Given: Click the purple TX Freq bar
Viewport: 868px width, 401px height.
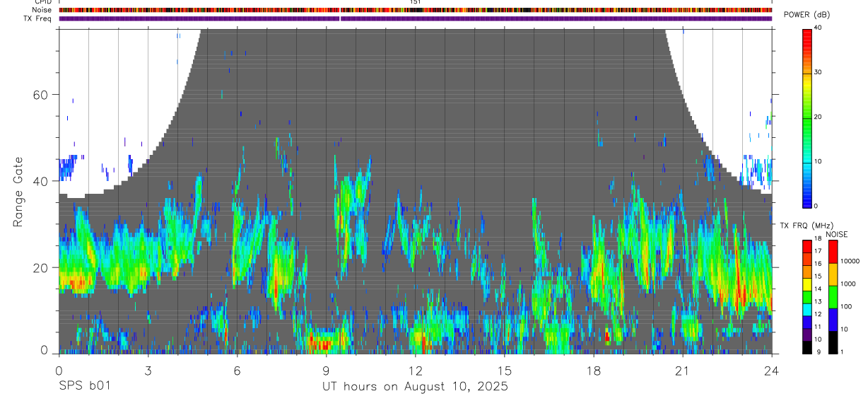Looking at the screenshot, I should 416,18.
